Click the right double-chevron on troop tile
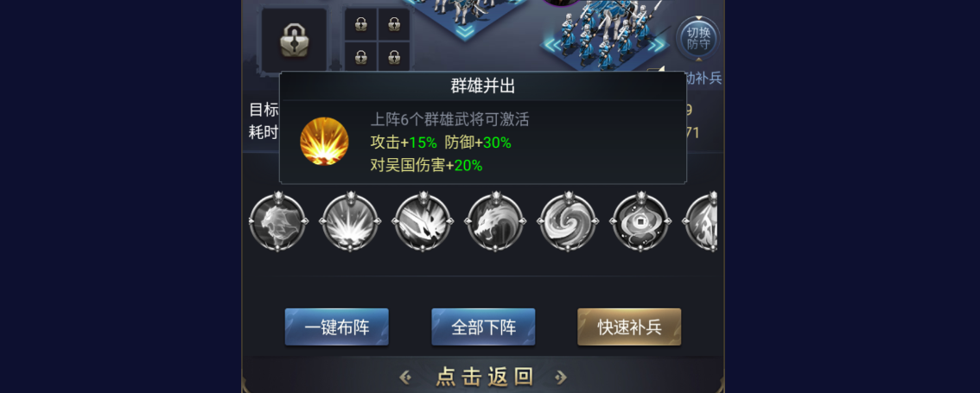Viewport: 980px width, 393px height. 658,45
